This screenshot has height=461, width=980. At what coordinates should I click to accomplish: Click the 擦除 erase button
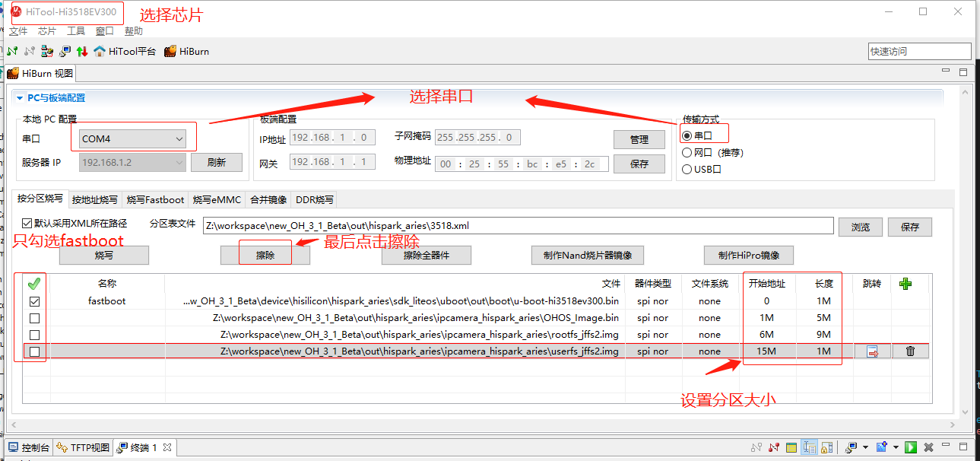pos(265,256)
